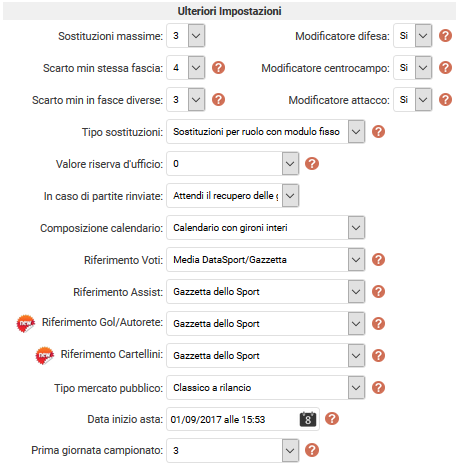Open Riferimento Cartellini dropdown
Screen dimensions: 459x469
266,356
